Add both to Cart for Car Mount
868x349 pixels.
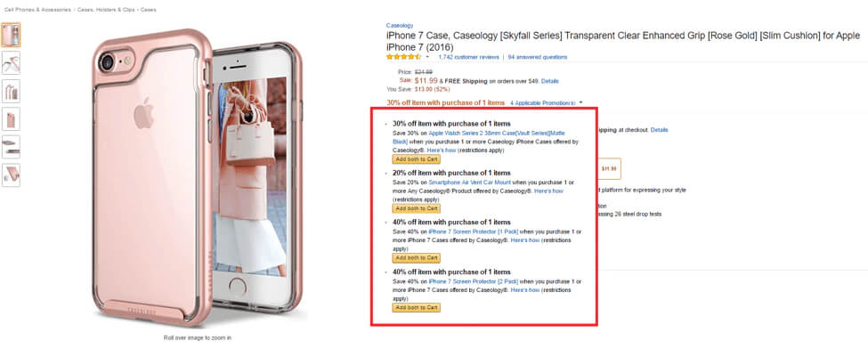417,208
